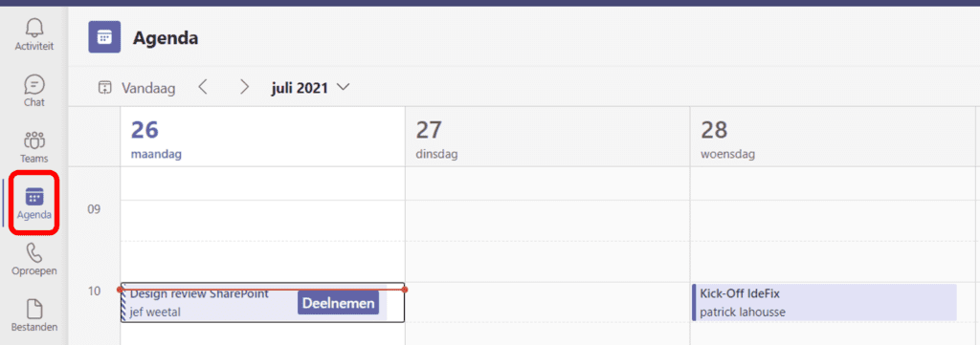The height and width of the screenshot is (345, 980).
Task: Click the Vandaag calendar icon
Action: [x=104, y=88]
